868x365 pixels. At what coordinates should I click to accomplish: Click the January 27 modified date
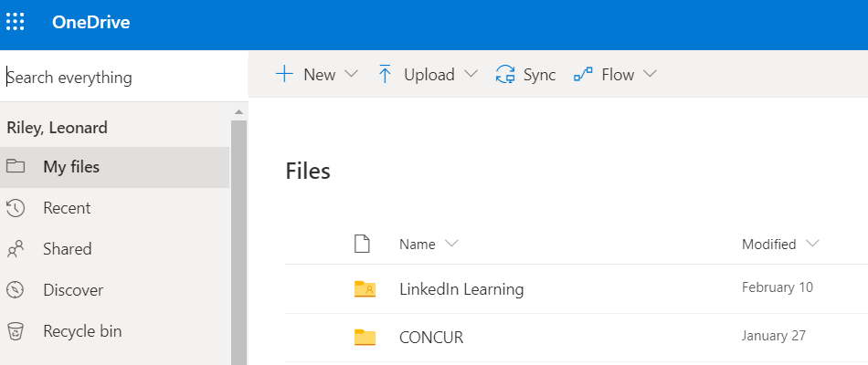point(774,336)
